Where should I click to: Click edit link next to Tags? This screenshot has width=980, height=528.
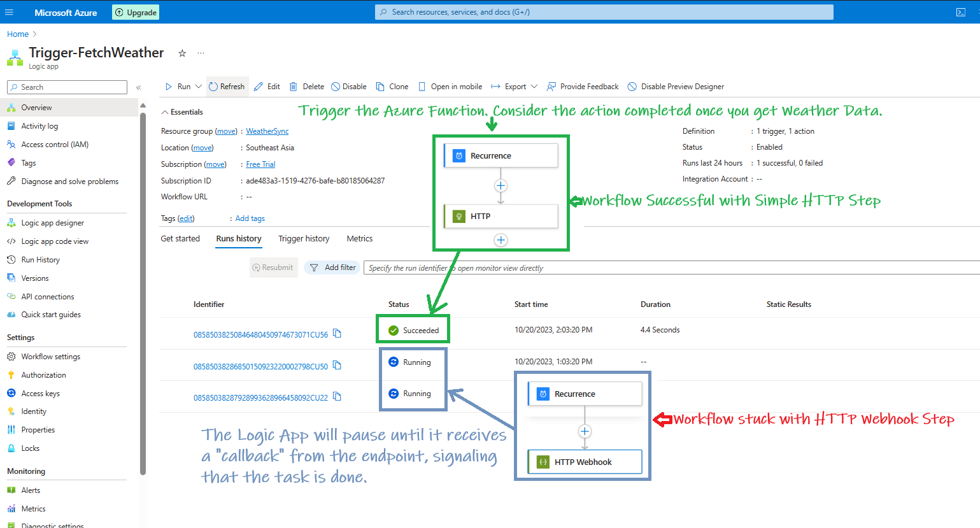point(186,218)
